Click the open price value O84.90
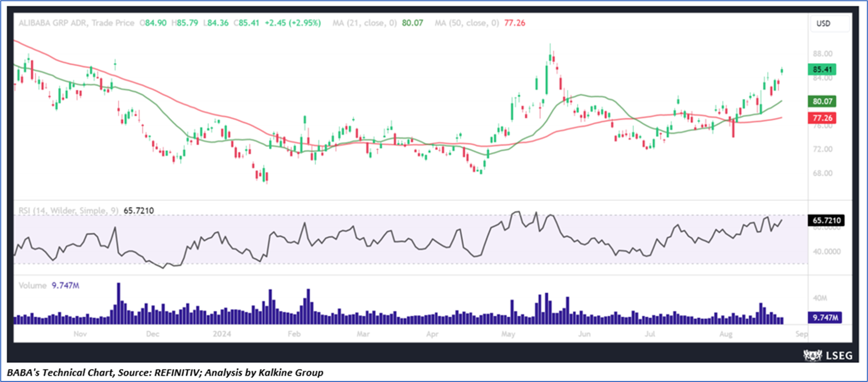868x382 pixels. (153, 23)
